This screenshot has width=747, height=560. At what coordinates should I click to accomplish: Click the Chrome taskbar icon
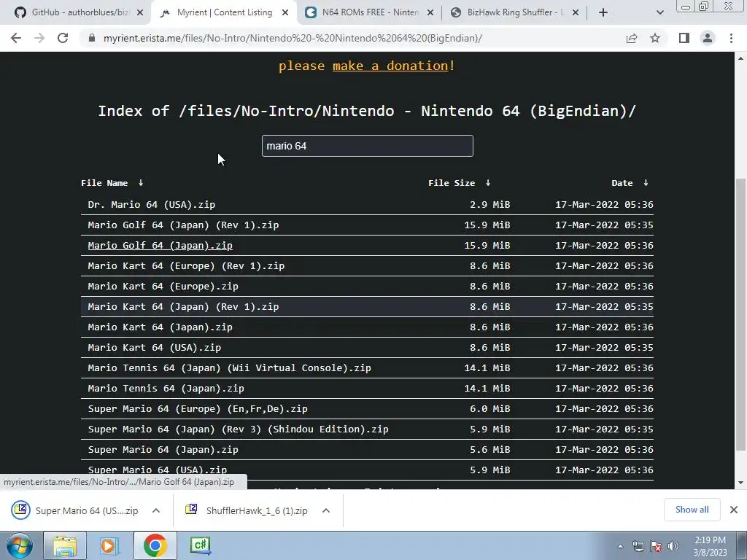(155, 545)
